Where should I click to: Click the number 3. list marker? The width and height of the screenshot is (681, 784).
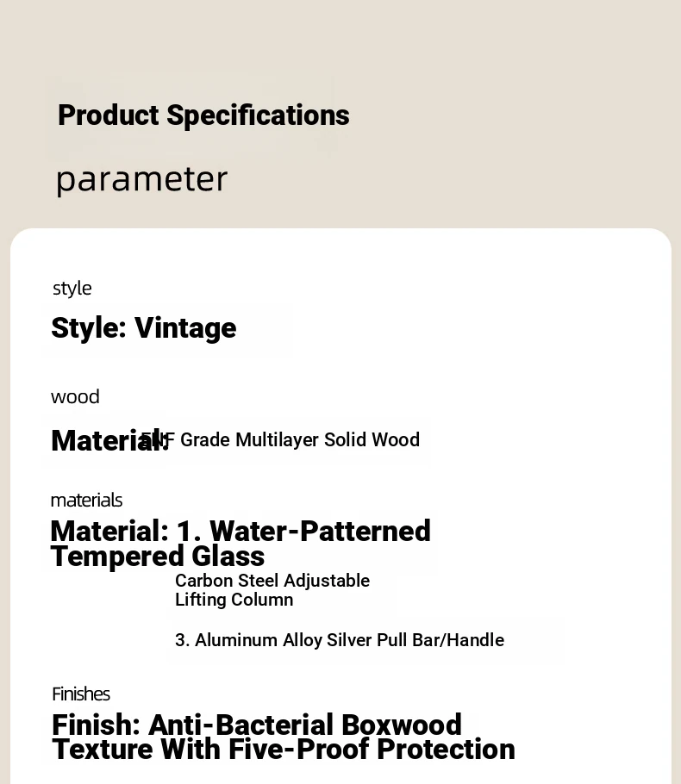click(x=182, y=640)
